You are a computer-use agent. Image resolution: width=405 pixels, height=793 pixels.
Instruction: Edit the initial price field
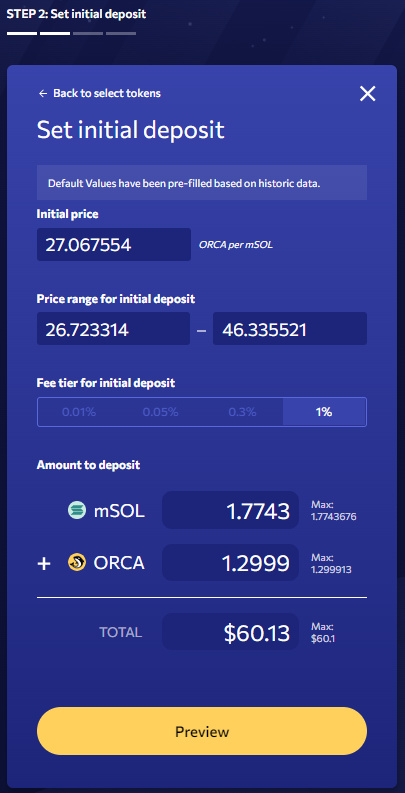click(x=114, y=245)
